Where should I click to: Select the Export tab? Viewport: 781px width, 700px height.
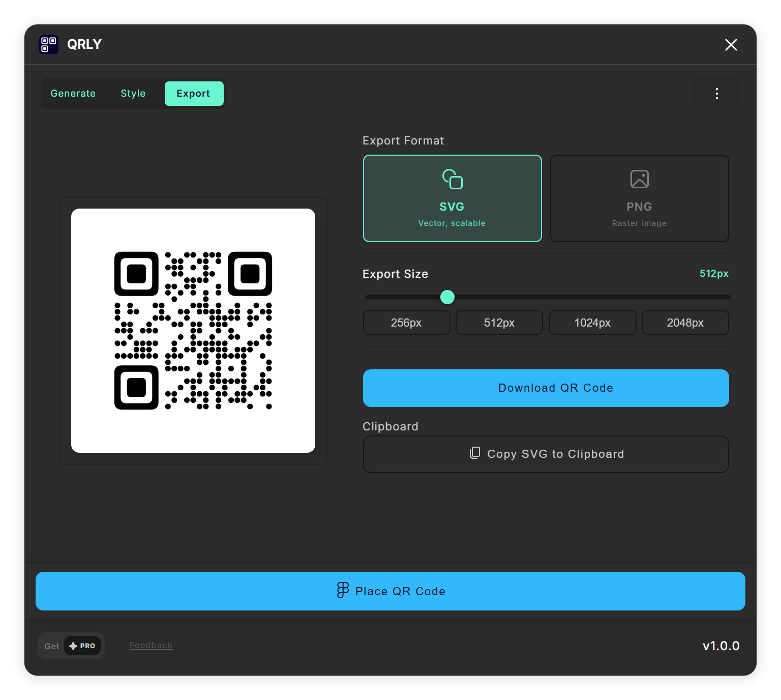point(194,94)
